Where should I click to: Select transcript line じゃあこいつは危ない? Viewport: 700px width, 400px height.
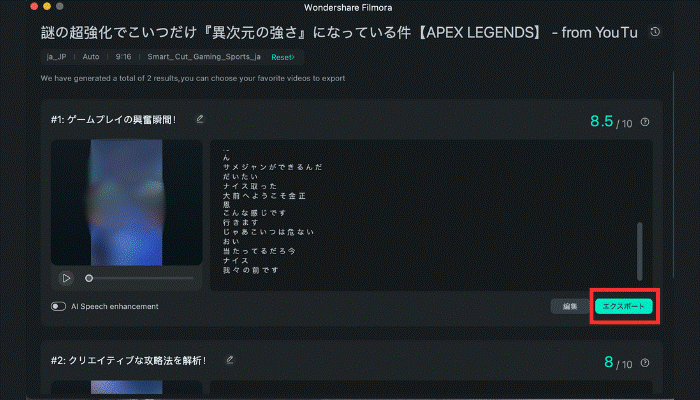[x=268, y=232]
